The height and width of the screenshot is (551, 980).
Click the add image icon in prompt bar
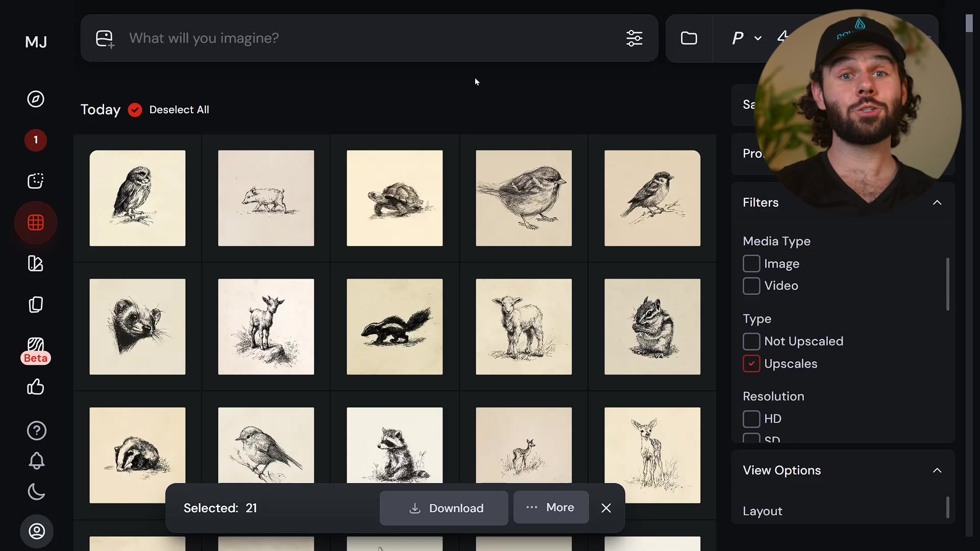tap(105, 39)
